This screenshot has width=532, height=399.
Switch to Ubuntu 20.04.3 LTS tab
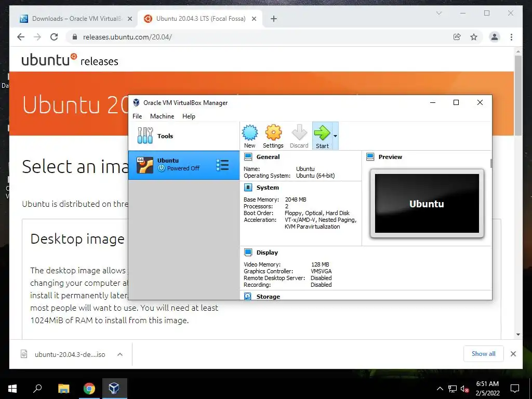pyautogui.click(x=200, y=19)
